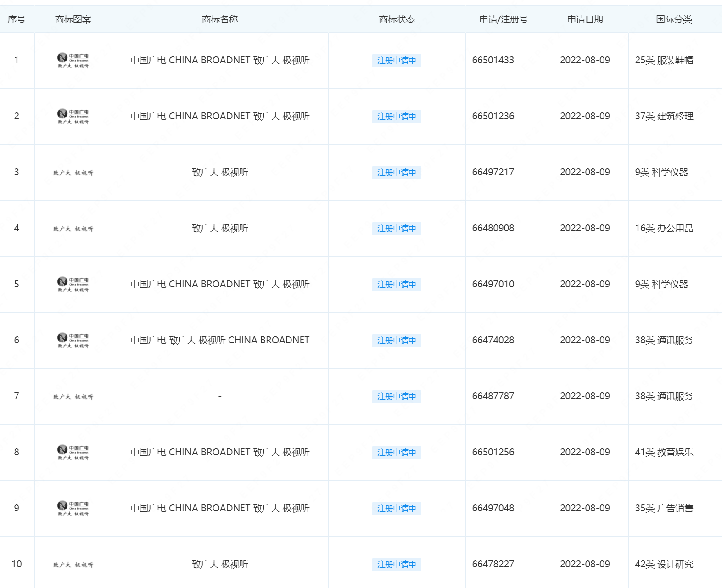The image size is (722, 588).
Task: Click the 申请日期 column header
Action: pyautogui.click(x=585, y=19)
